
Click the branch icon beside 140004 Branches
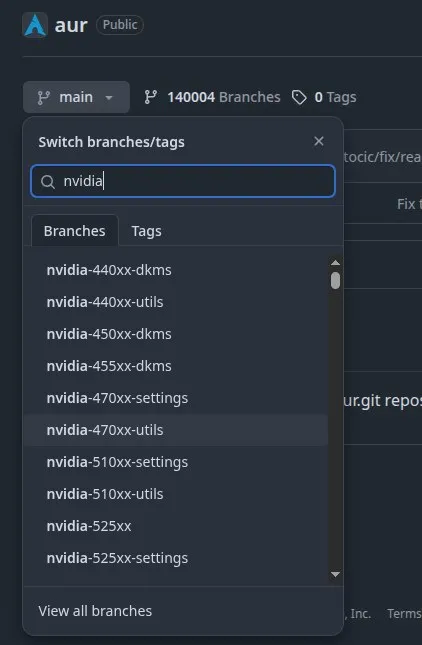point(151,97)
